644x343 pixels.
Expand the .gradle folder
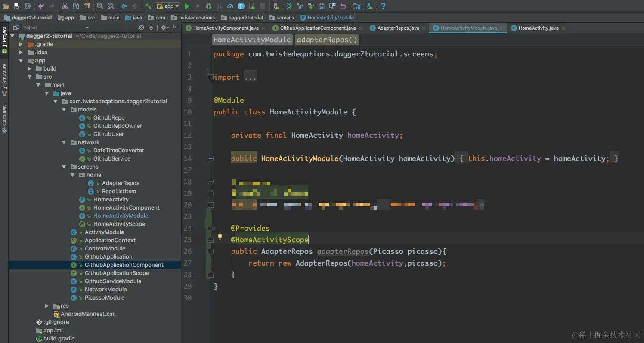(21, 44)
